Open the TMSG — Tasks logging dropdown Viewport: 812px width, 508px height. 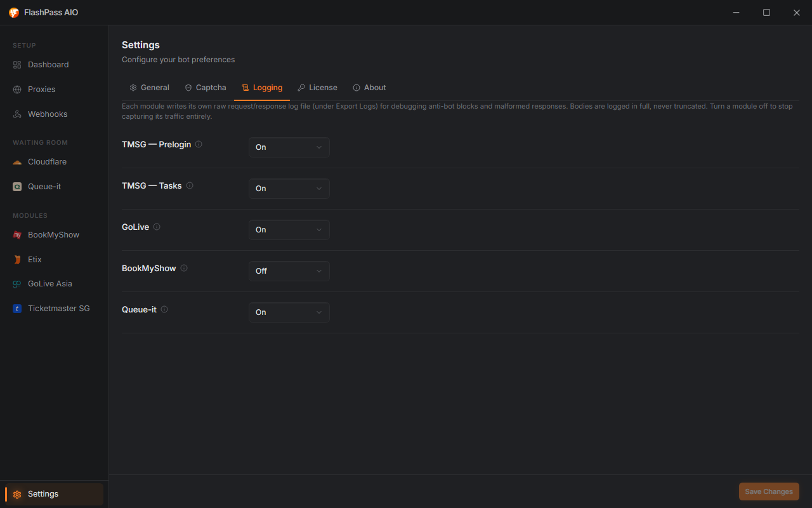(x=289, y=189)
